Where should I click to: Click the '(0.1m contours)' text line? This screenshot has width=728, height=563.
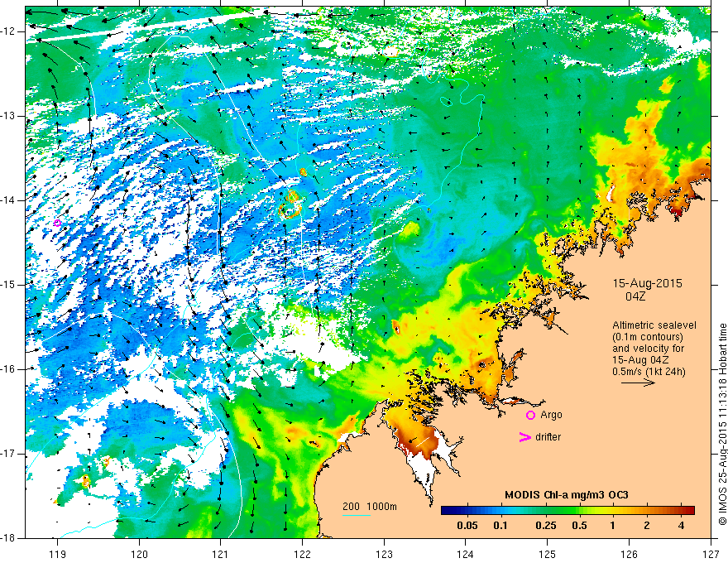(x=648, y=337)
